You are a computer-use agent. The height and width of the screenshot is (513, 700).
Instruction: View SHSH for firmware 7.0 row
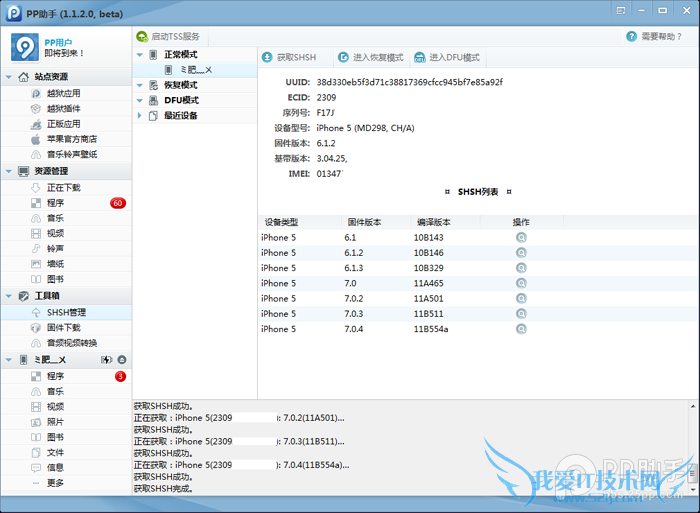coord(521,283)
